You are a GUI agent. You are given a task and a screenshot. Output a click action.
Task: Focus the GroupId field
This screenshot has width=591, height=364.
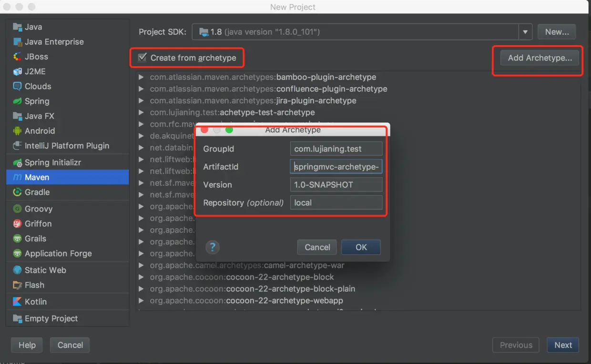coord(336,149)
